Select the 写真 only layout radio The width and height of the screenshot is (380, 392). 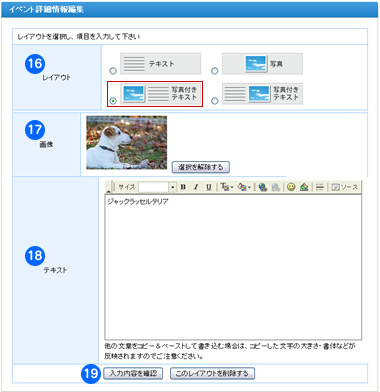coord(215,71)
